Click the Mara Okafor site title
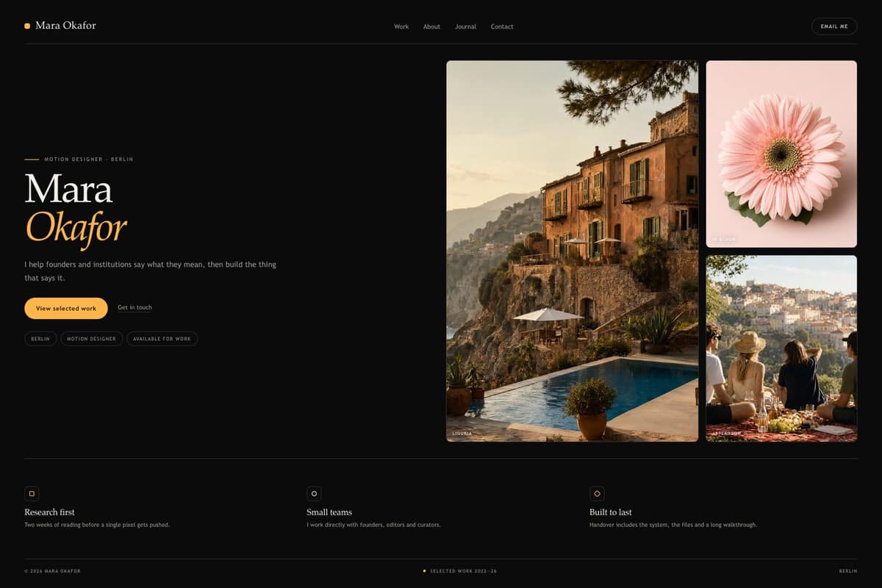882x588 pixels. point(65,26)
